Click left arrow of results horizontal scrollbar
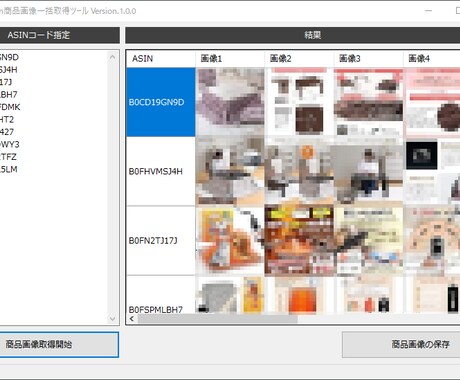 132,319
